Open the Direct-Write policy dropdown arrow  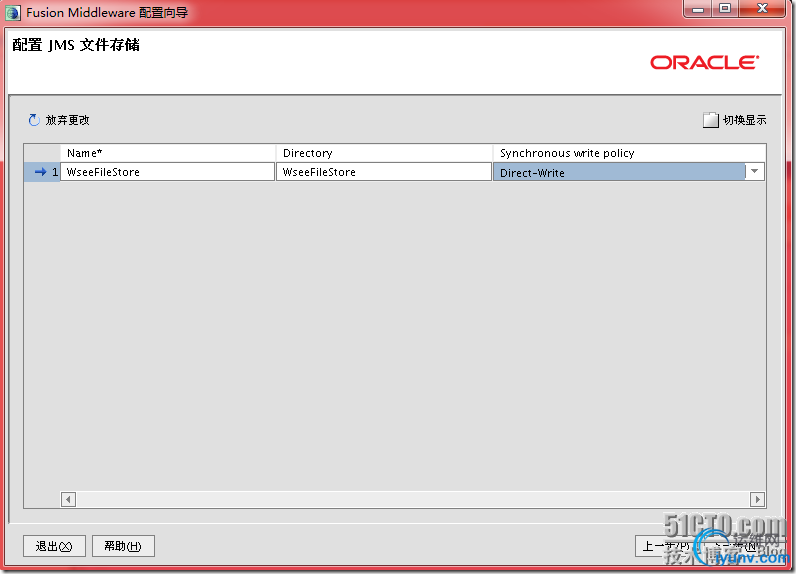tap(754, 172)
